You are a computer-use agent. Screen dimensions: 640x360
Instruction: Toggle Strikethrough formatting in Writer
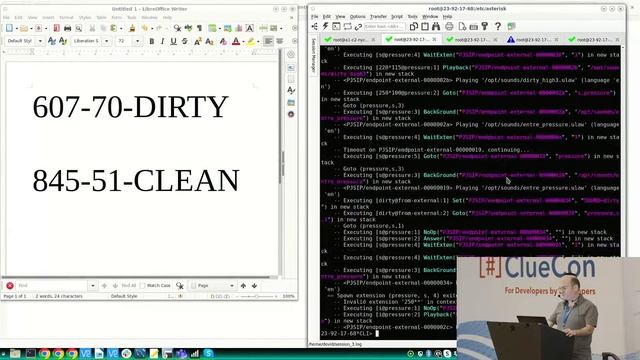tap(184, 41)
